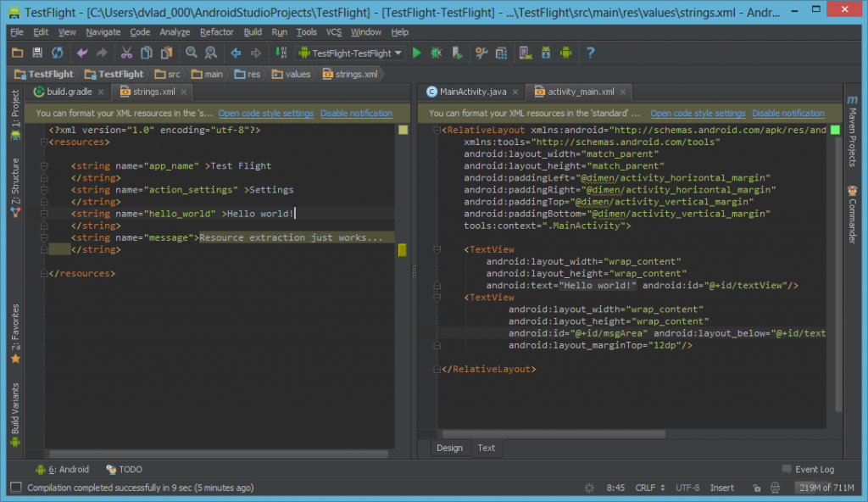Open the SDK Manager icon

point(546,53)
